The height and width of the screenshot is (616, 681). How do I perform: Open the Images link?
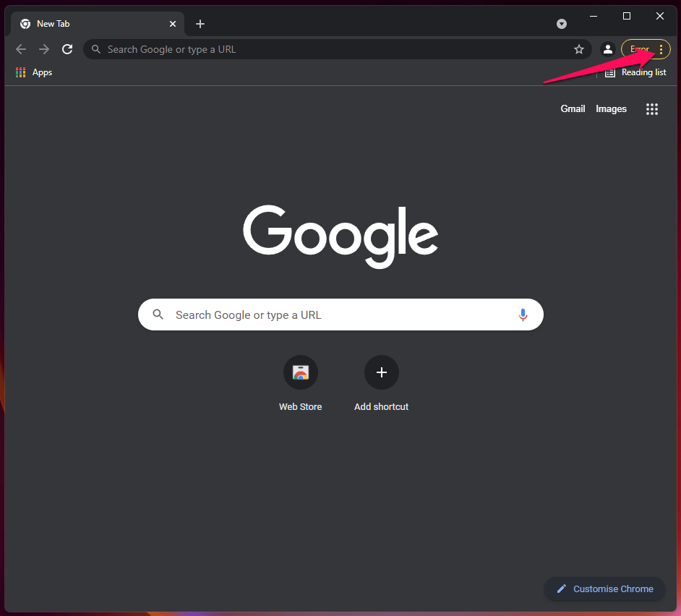point(611,108)
